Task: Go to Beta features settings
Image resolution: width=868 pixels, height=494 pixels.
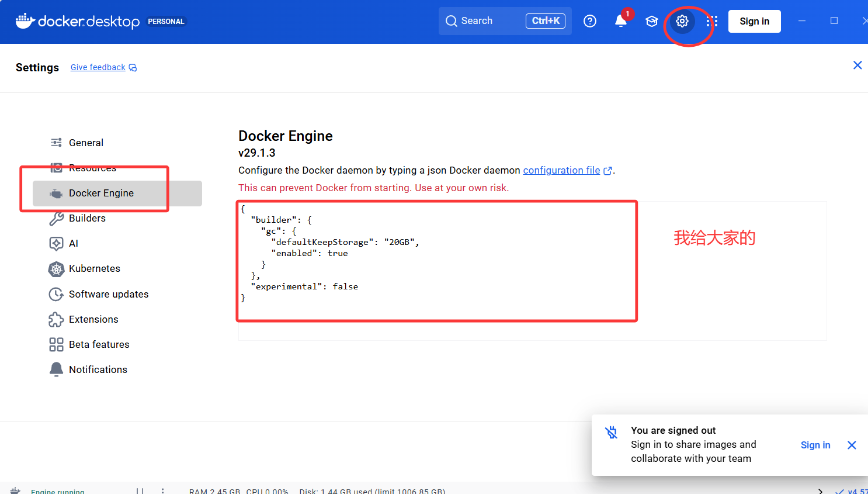Action: 117,344
